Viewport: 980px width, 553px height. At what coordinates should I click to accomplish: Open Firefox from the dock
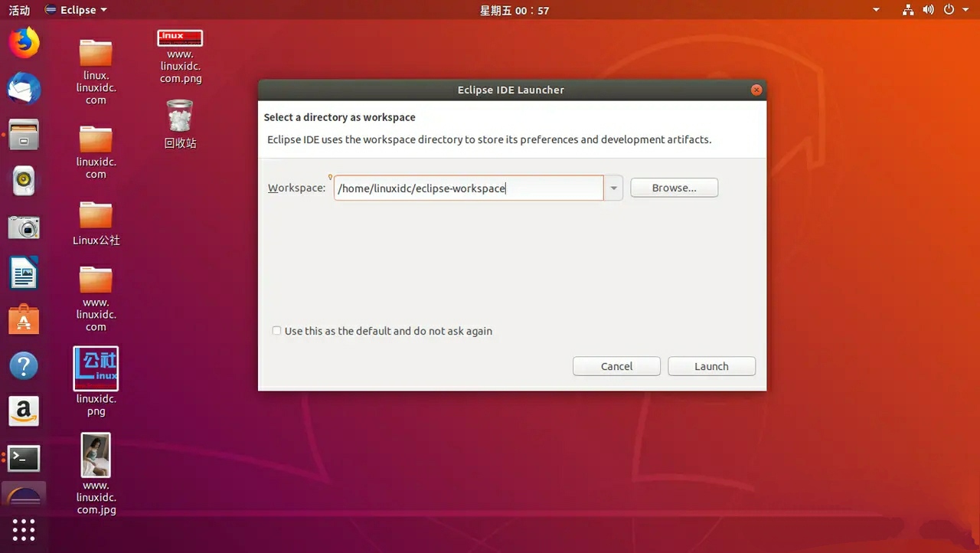24,43
